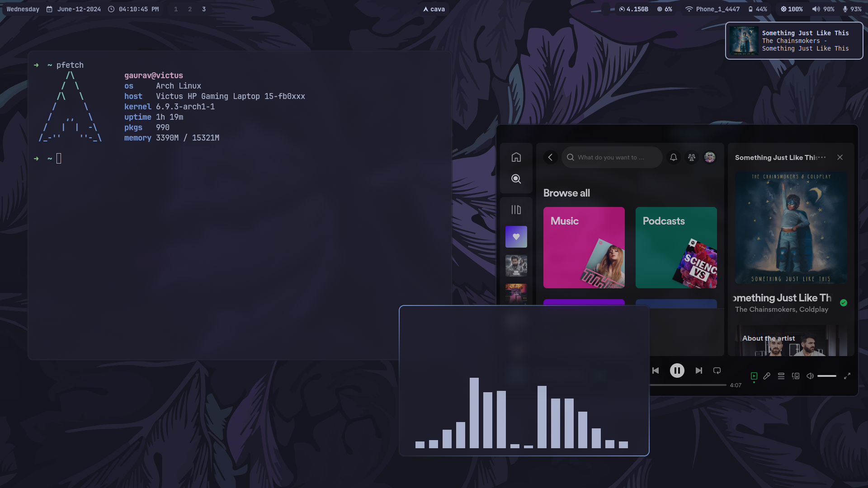Click the Browse all heading
868x488 pixels.
click(x=566, y=193)
